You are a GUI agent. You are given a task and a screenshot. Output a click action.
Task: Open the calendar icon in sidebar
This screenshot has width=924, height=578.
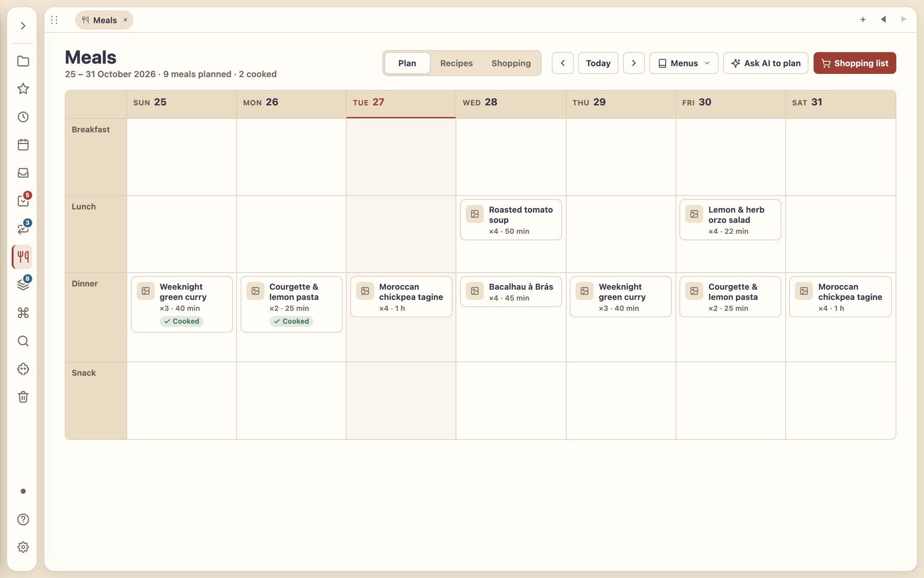tap(23, 145)
